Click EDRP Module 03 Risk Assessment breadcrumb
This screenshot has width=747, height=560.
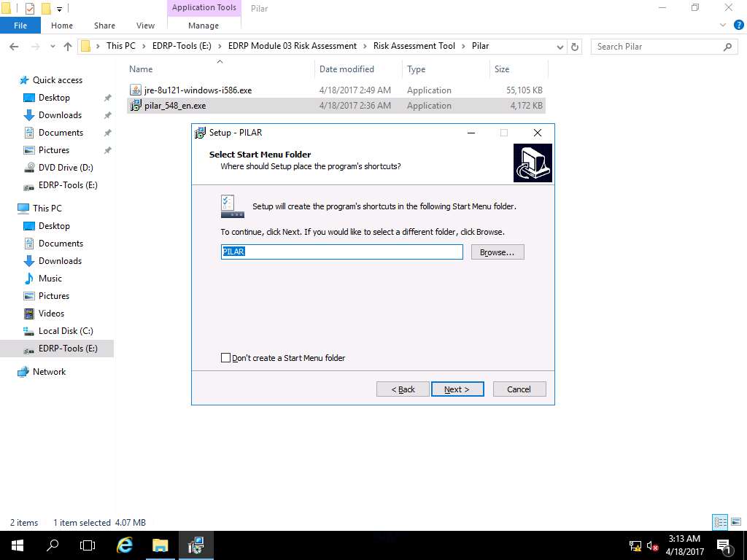292,46
